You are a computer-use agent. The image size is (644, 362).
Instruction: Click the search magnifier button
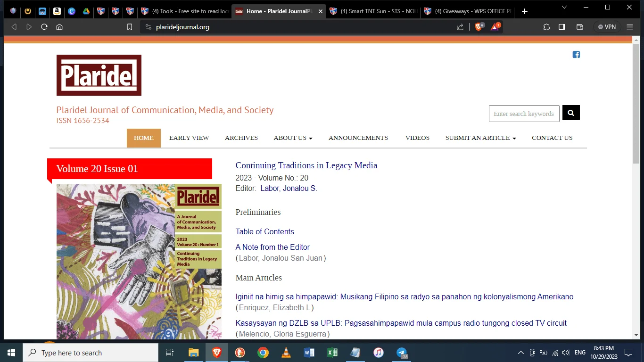click(x=571, y=113)
